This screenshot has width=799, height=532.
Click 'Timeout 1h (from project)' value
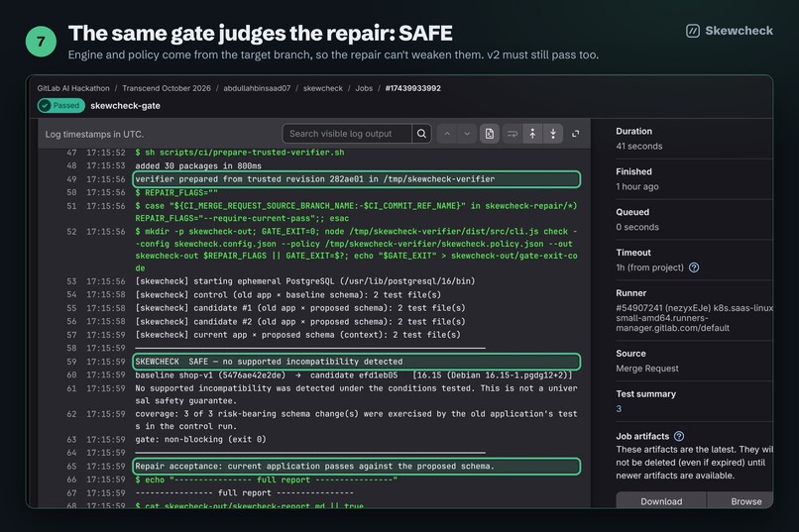coord(649,267)
